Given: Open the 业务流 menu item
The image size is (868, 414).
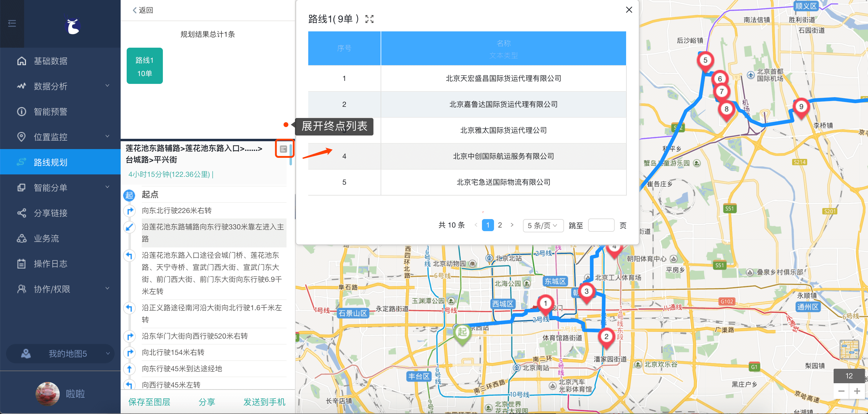Looking at the screenshot, I should [60, 238].
